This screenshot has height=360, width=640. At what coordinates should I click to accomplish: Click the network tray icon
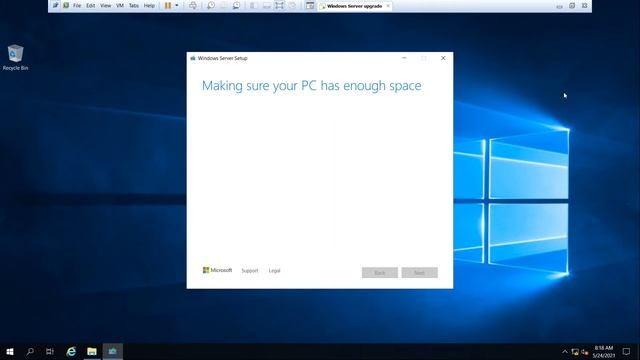(575, 352)
